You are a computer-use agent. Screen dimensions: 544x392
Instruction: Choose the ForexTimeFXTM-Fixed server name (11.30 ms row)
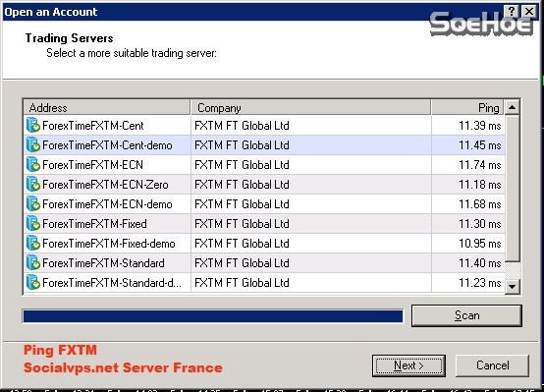point(94,224)
